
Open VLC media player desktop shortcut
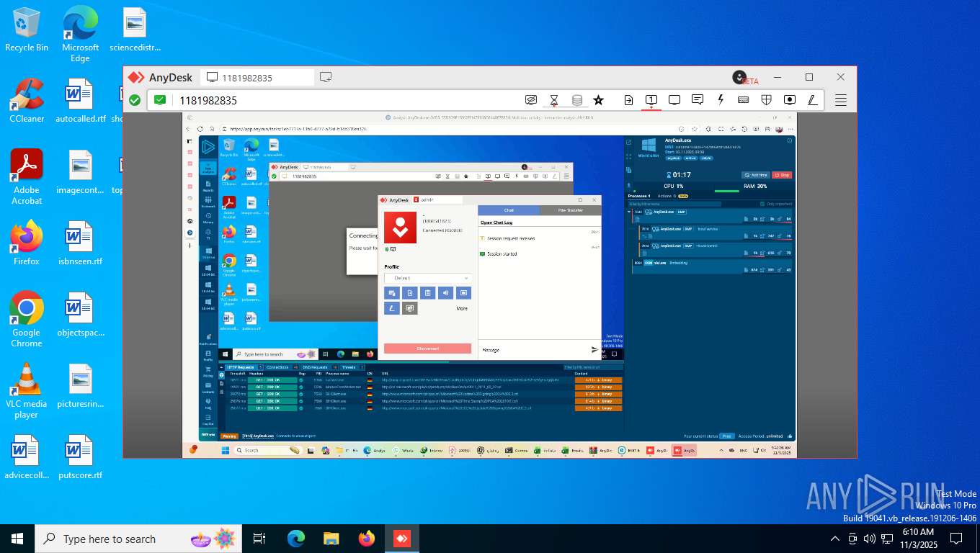tap(27, 391)
